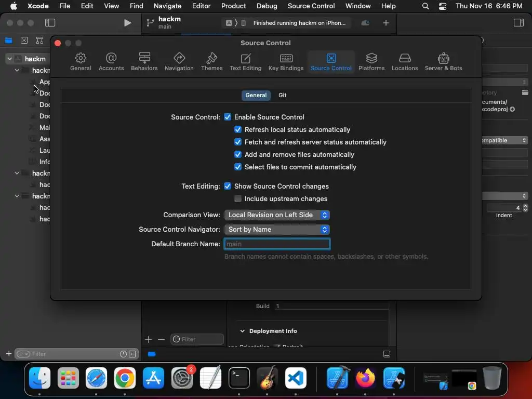532x399 pixels.
Task: Click remove target minus button near Filter
Action: click(161, 339)
